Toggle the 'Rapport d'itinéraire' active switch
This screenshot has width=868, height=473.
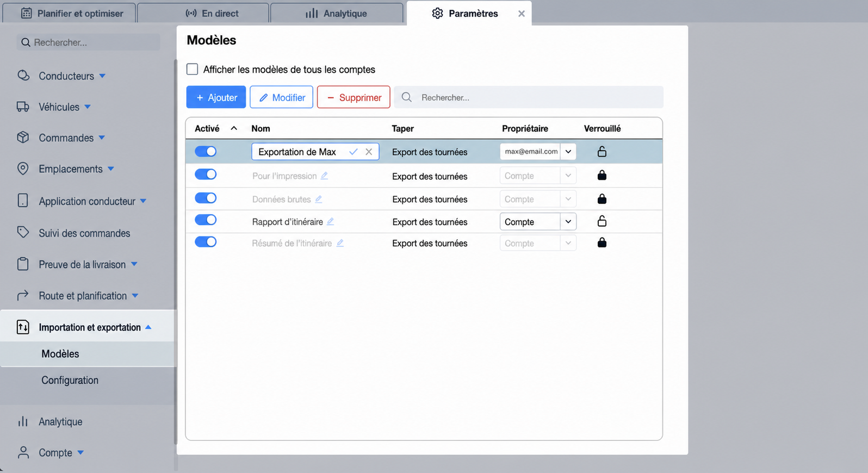tap(206, 220)
